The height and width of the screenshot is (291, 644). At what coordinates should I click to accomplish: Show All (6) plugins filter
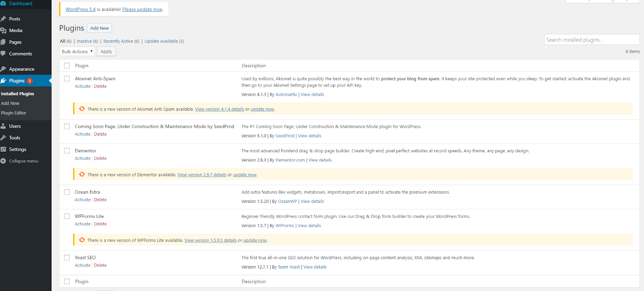tap(66, 41)
